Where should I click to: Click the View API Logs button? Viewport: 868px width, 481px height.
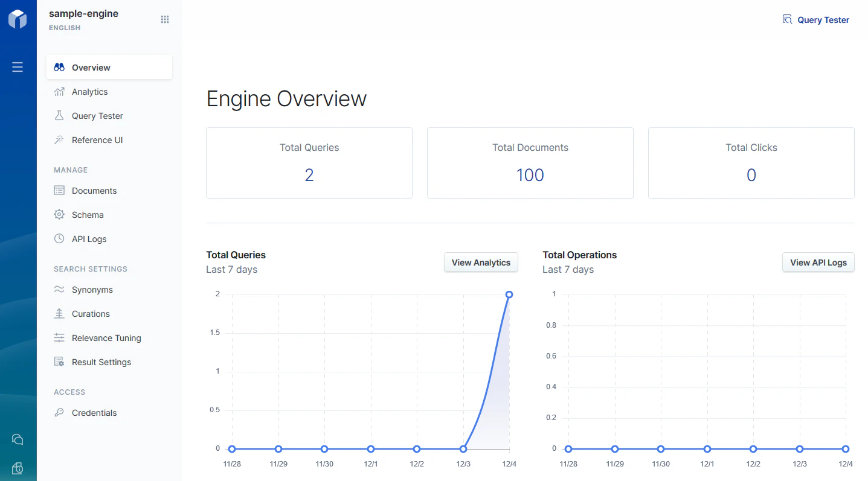(x=818, y=263)
